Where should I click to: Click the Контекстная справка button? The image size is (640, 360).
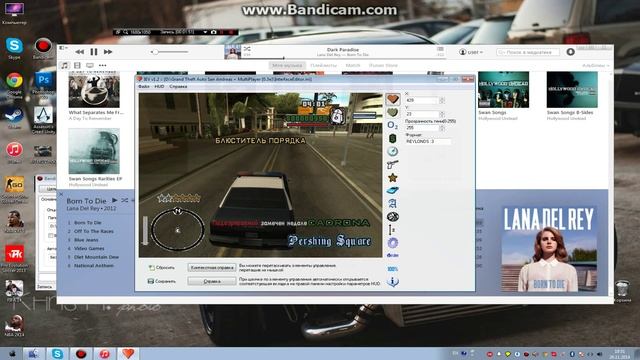(212, 268)
